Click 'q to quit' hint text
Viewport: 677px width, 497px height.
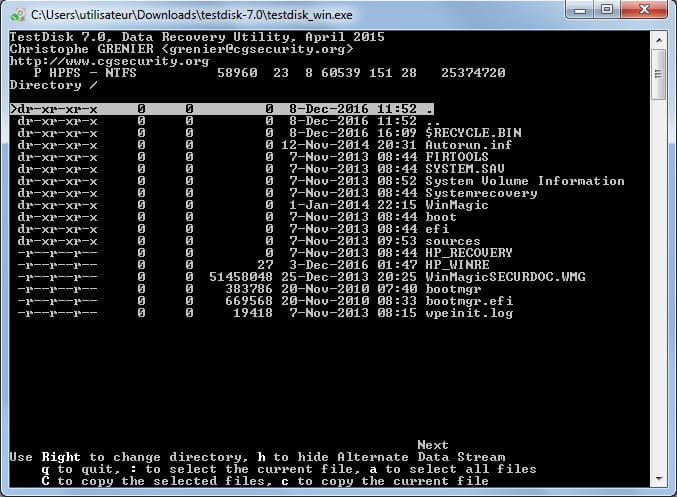click(x=78, y=469)
